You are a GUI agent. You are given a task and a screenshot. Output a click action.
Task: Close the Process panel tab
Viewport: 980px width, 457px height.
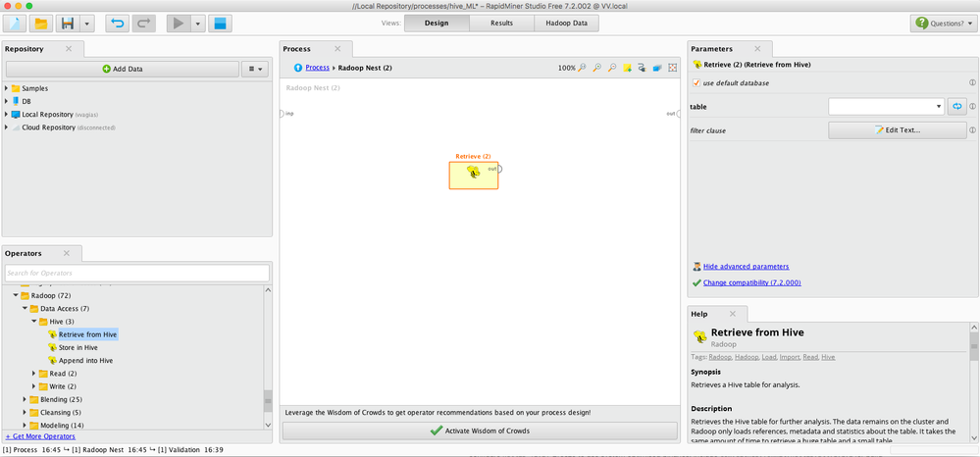point(337,49)
